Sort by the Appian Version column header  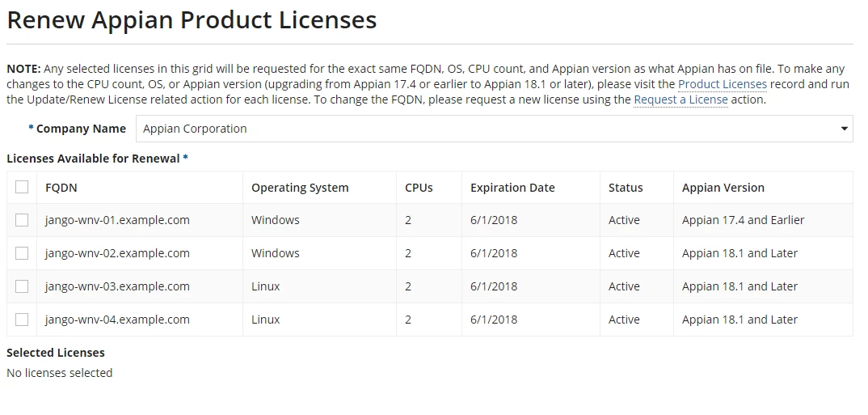(x=723, y=188)
